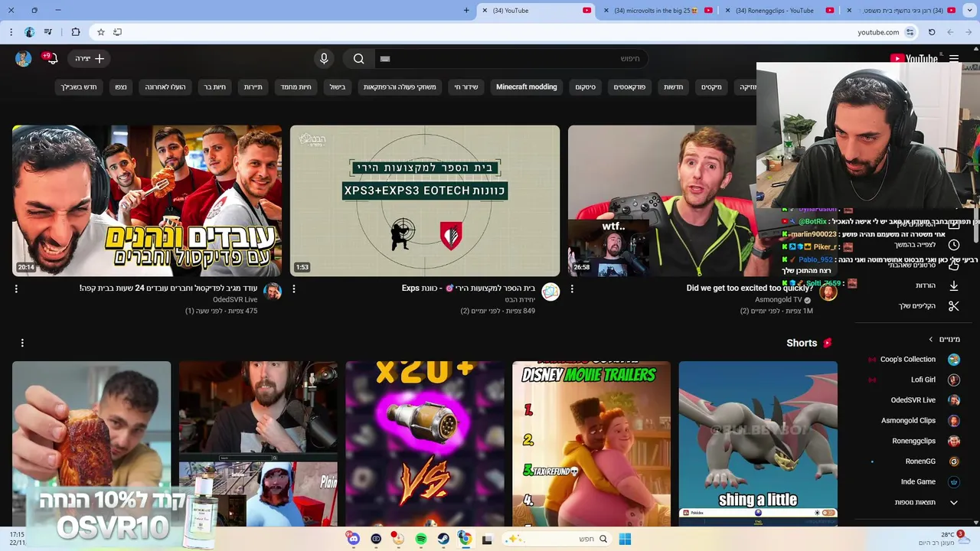
Task: Open the 'shing a little' dragon short
Action: [x=758, y=444]
